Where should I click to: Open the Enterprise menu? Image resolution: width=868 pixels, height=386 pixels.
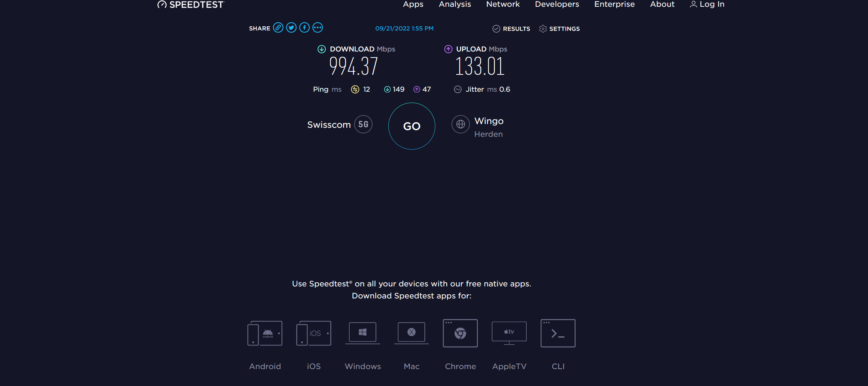[x=615, y=4]
